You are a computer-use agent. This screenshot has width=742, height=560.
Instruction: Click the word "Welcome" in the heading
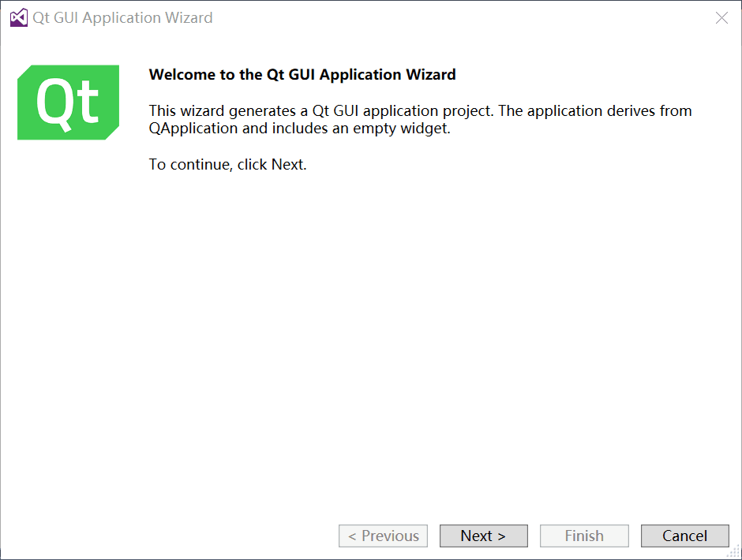click(181, 75)
